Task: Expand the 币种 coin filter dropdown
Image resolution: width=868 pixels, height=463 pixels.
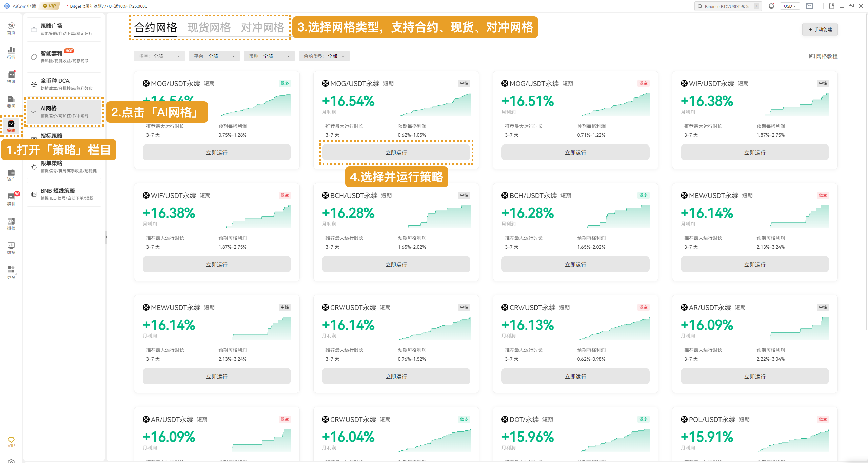Action: (x=269, y=56)
